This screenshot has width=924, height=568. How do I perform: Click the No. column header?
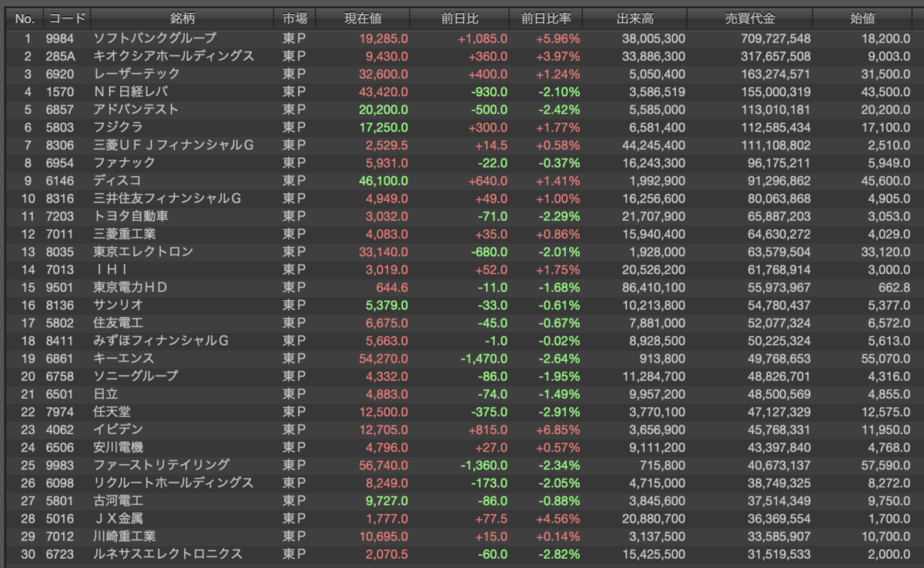[x=24, y=18]
